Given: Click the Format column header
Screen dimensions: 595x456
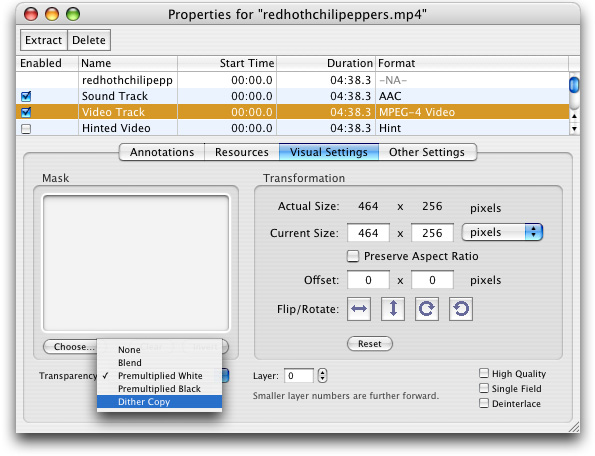Looking at the screenshot, I should click(472, 63).
